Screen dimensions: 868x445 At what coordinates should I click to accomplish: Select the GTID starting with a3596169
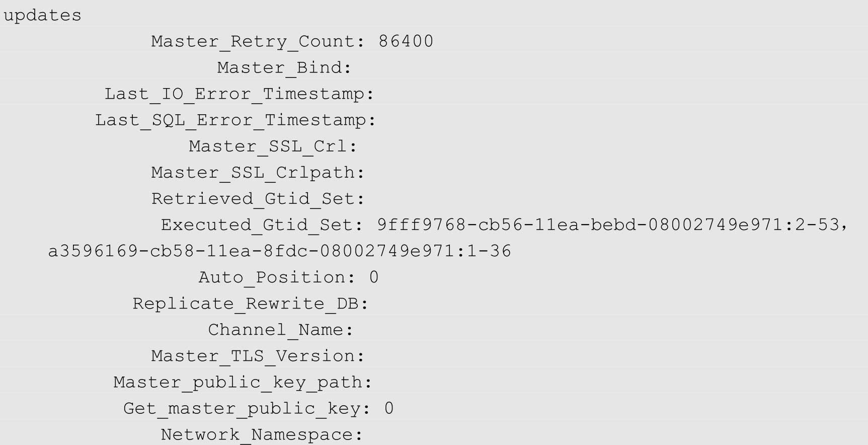[x=280, y=251]
